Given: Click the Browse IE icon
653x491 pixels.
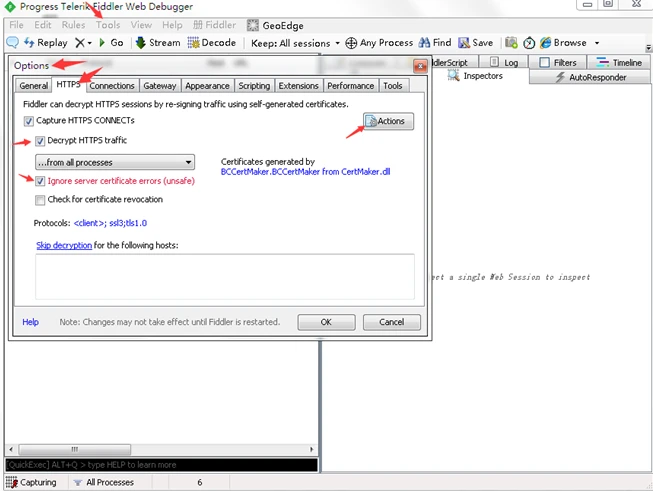Looking at the screenshot, I should click(x=545, y=42).
